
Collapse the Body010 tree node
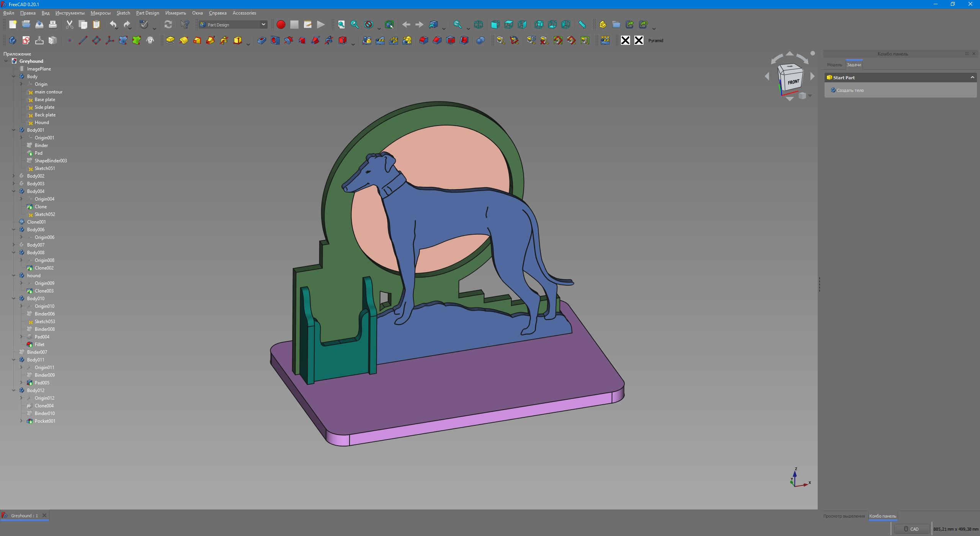point(14,299)
